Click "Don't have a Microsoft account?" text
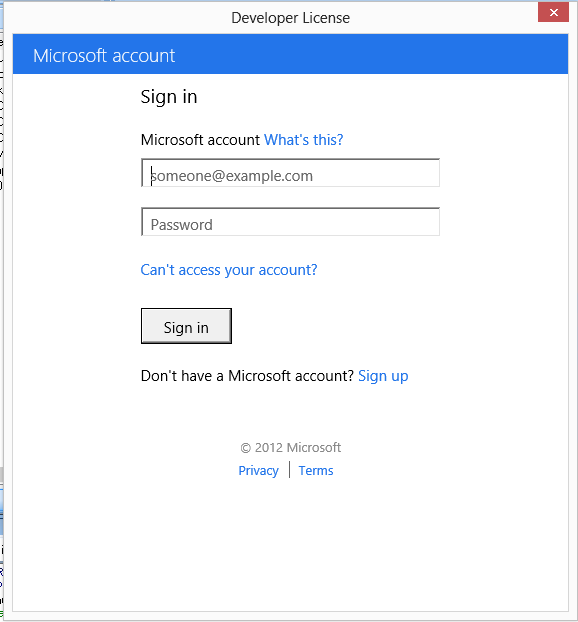 [x=247, y=376]
